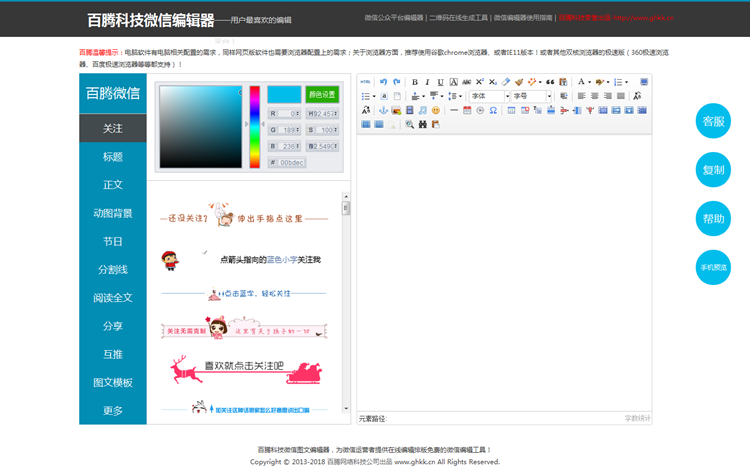Open search and replace binoculars
Viewport: 750px width, 468px height.
(x=423, y=124)
